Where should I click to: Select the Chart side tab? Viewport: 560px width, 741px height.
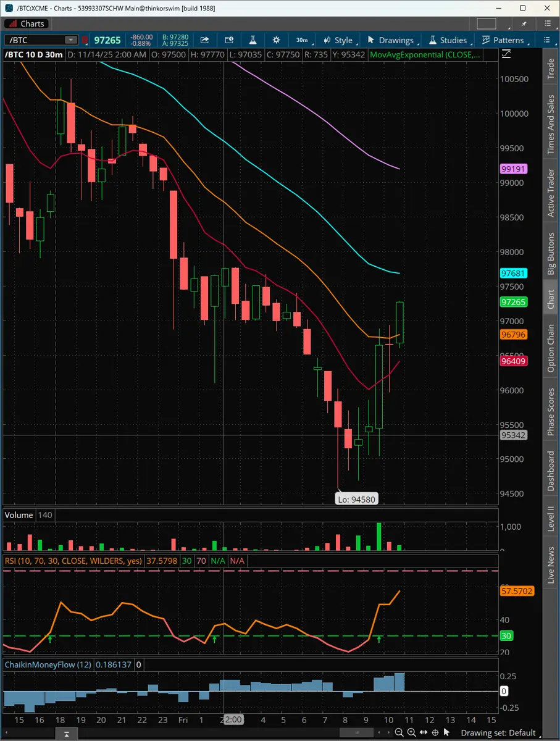coord(551,298)
